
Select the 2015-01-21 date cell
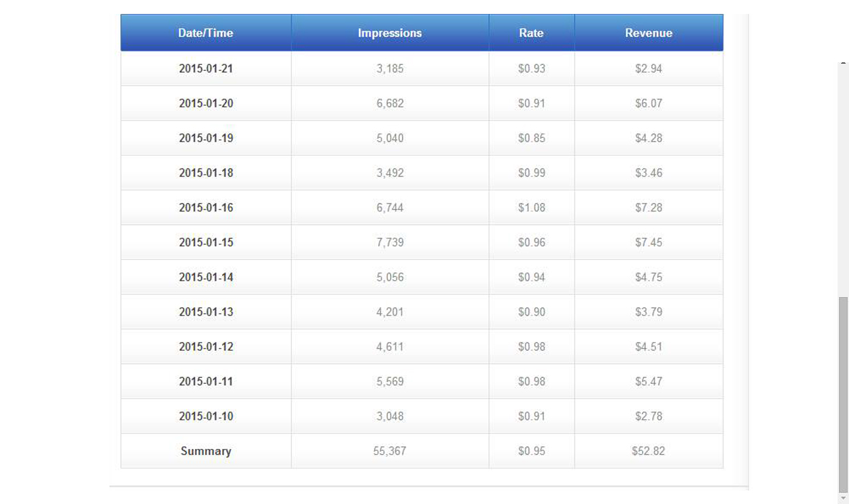tap(206, 68)
